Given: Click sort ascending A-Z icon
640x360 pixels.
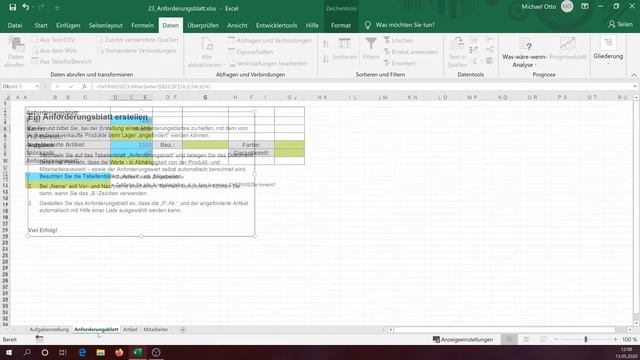Looking at the screenshot, I should click(326, 44).
